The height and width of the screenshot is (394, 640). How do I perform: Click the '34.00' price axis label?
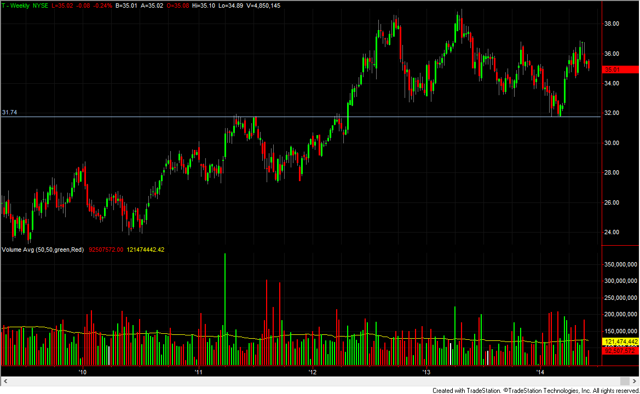click(x=611, y=84)
